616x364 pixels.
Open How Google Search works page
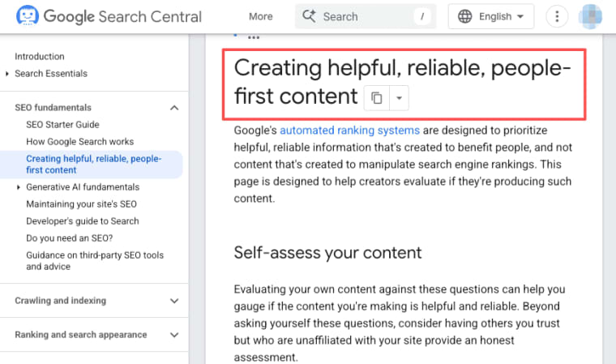point(80,142)
